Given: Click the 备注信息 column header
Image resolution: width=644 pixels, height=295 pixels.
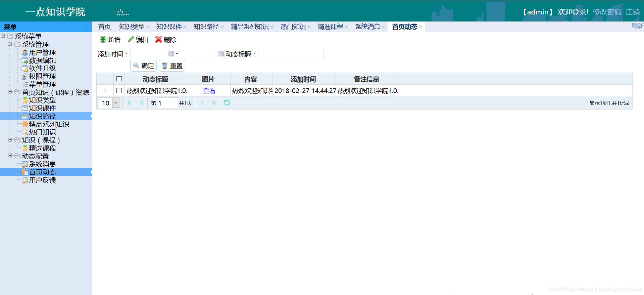Looking at the screenshot, I should (367, 79).
